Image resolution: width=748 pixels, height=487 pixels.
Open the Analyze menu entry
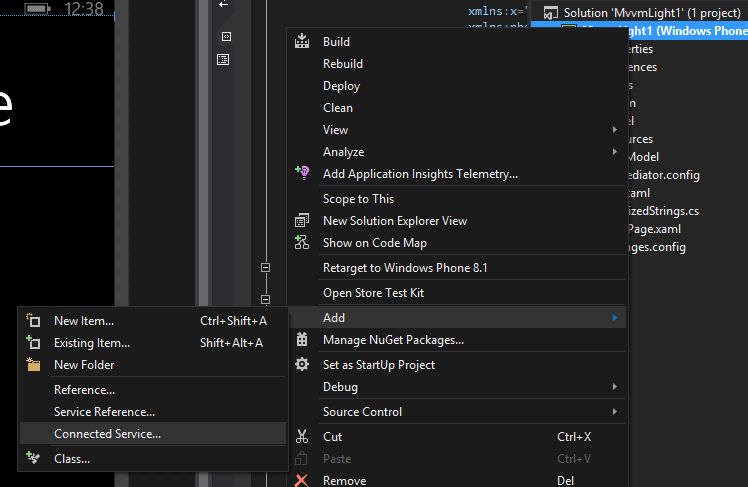click(457, 151)
